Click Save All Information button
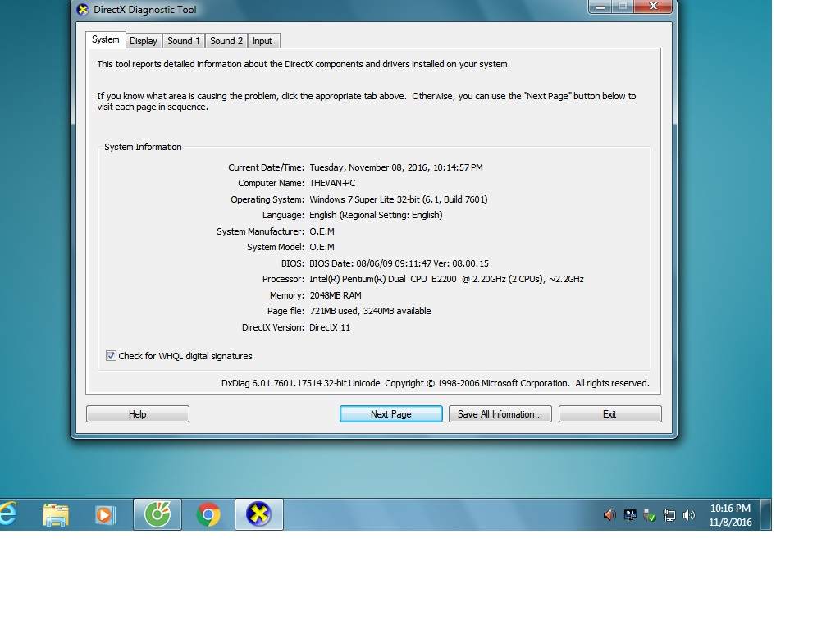The width and height of the screenshot is (840, 630). click(x=500, y=414)
